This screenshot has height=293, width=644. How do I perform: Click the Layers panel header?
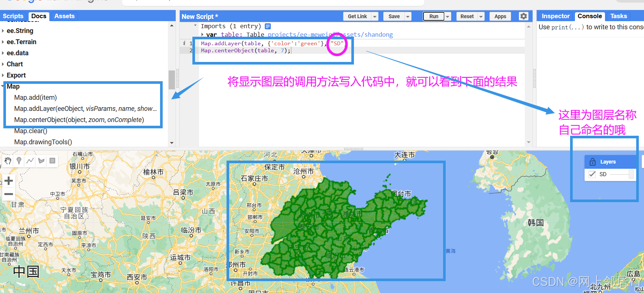(x=610, y=162)
